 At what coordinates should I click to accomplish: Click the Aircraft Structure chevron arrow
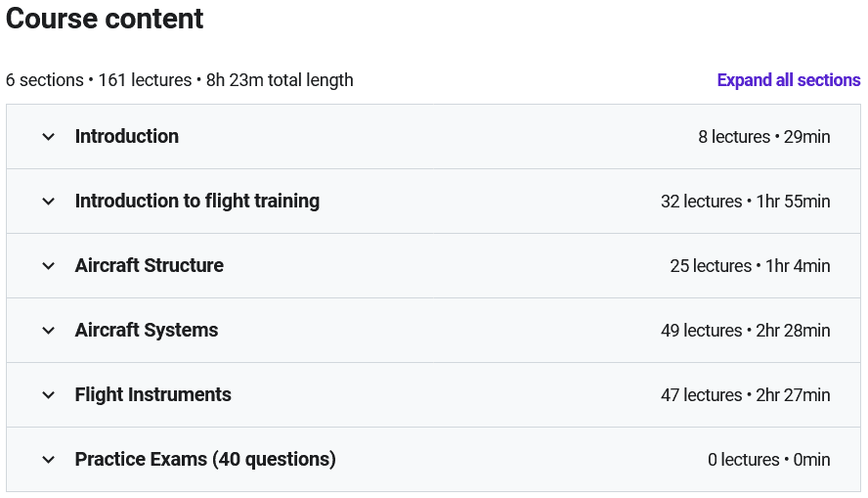coord(49,266)
